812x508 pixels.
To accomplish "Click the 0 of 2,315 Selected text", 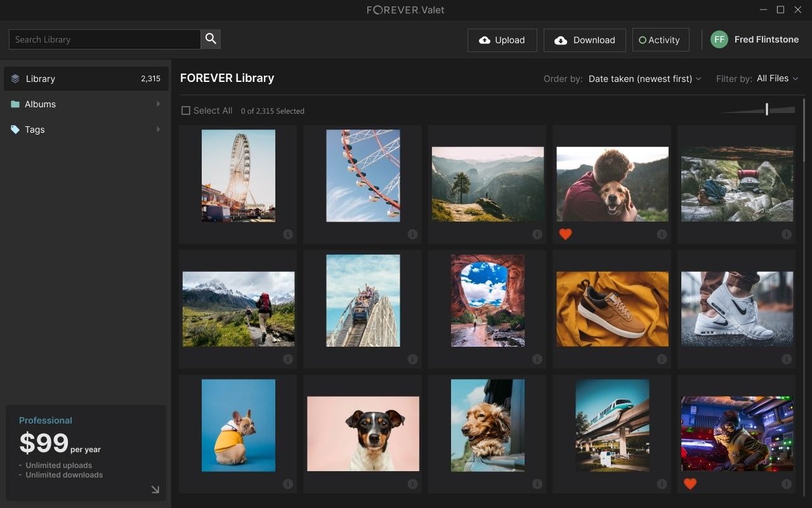I will point(273,111).
